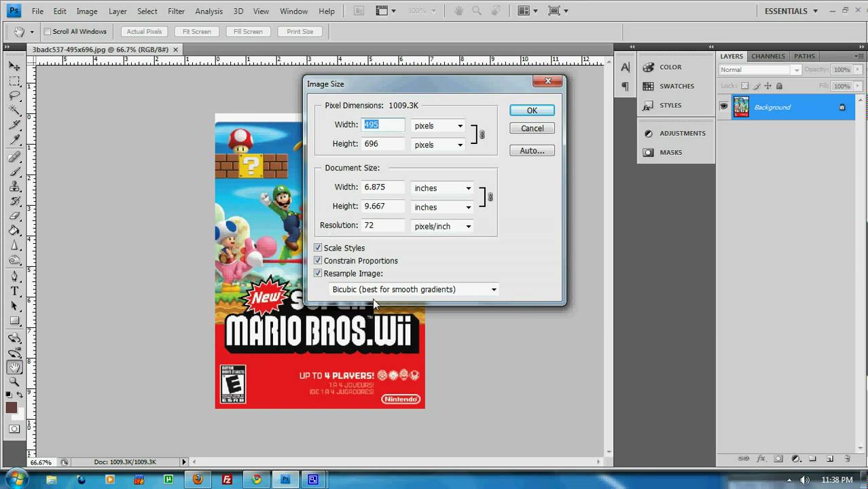Delete layer with trash icon
Screen dimensions: 868x489
(x=848, y=459)
